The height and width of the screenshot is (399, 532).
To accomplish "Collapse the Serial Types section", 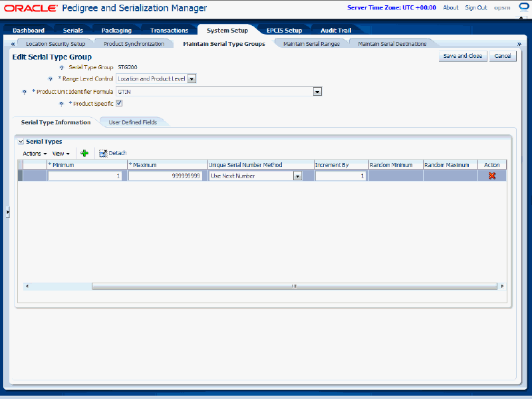I will tap(21, 142).
